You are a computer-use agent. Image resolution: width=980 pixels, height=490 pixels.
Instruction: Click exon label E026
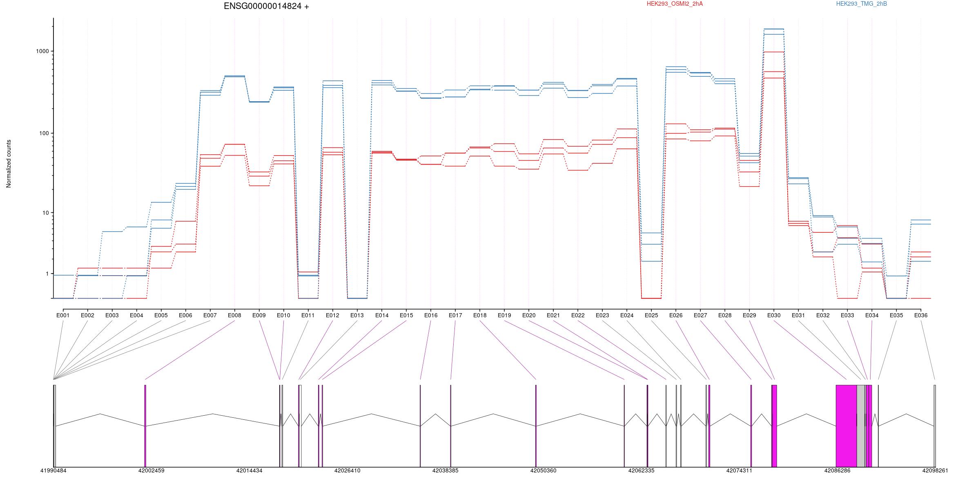point(676,315)
